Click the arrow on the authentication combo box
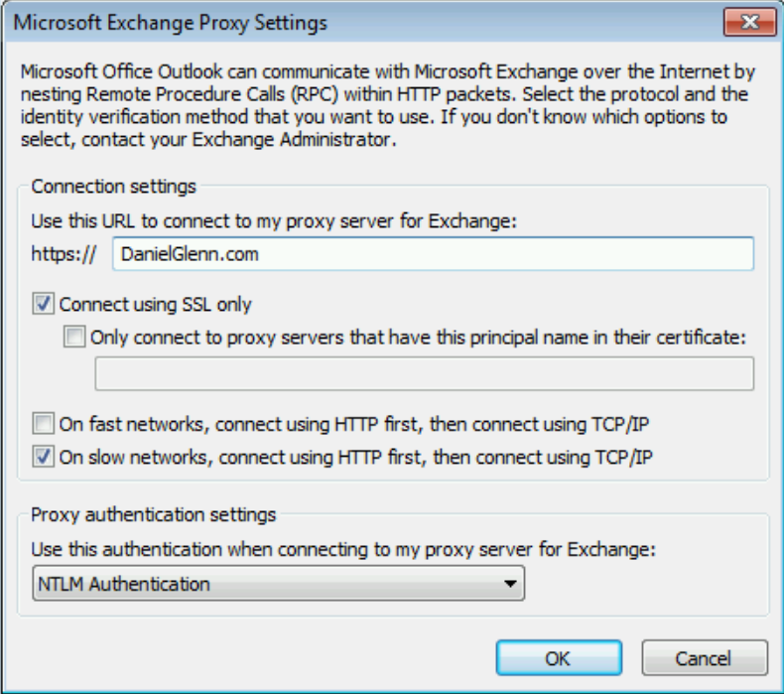 [x=511, y=584]
